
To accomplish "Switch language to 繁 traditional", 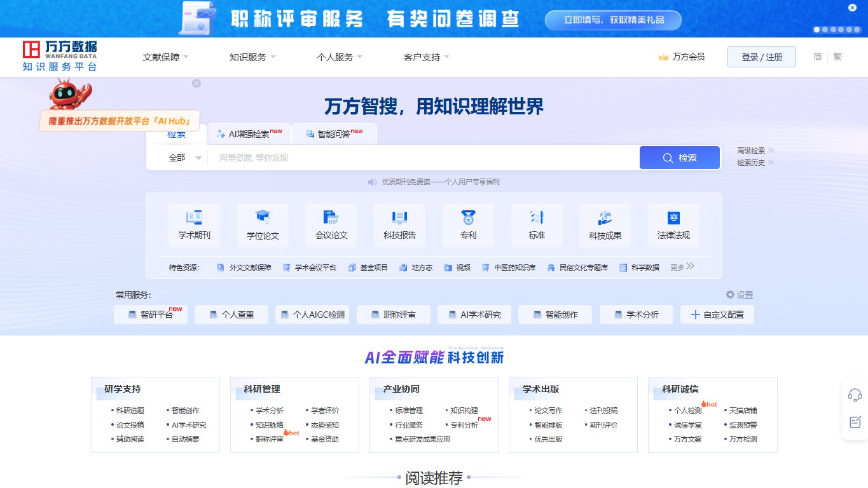I will tap(837, 57).
